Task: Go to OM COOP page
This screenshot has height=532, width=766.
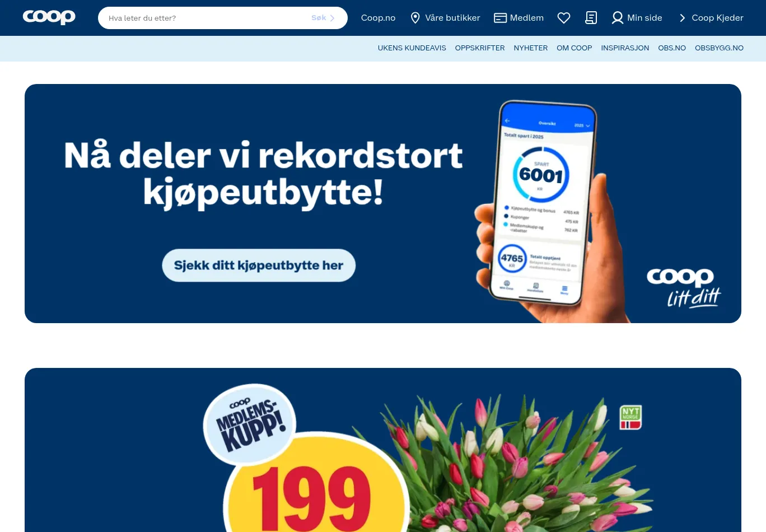Action: pyautogui.click(x=574, y=48)
